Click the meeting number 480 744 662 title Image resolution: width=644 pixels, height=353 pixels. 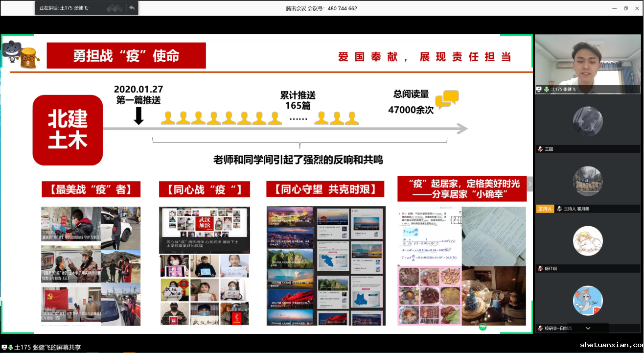point(322,8)
